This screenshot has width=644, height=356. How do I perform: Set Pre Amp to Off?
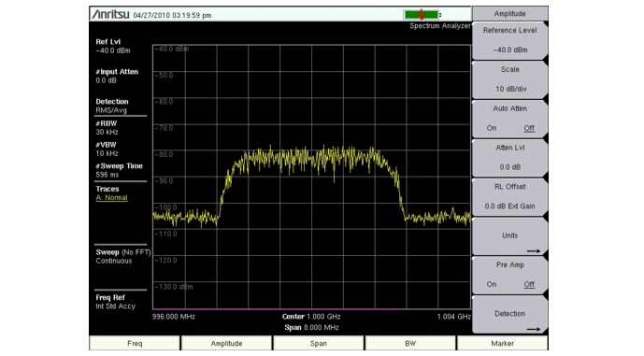point(529,284)
